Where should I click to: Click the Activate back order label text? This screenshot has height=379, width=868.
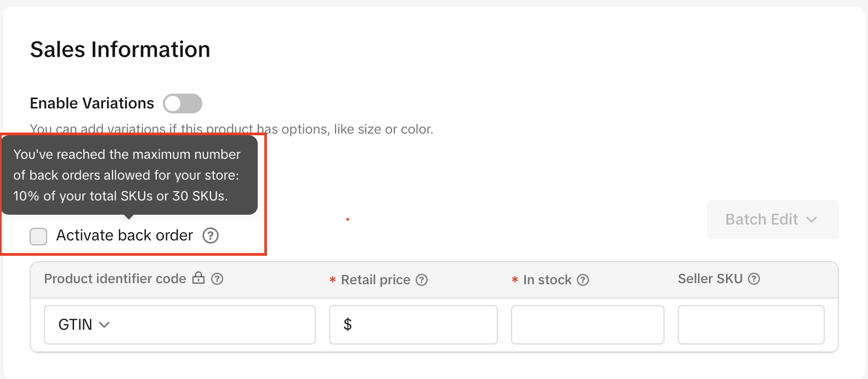coord(124,236)
